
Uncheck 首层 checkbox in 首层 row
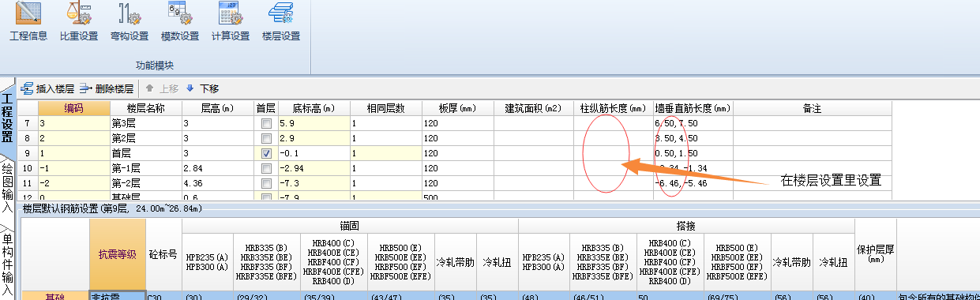tap(266, 153)
